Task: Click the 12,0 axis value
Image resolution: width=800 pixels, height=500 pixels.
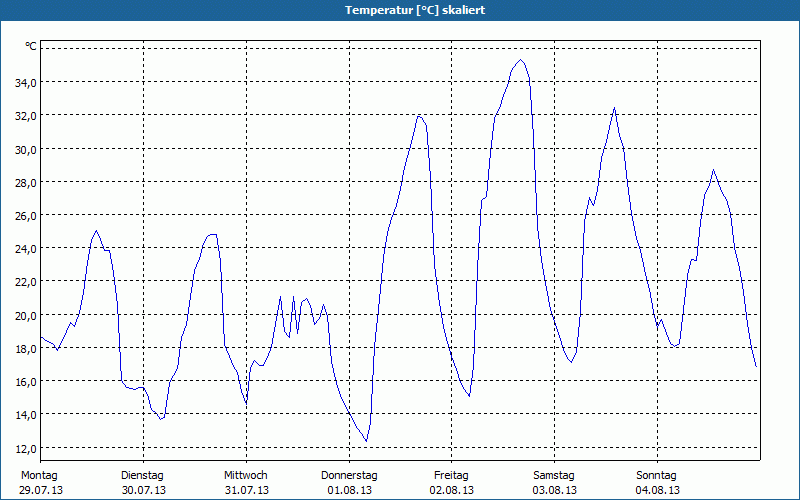Action: point(26,448)
